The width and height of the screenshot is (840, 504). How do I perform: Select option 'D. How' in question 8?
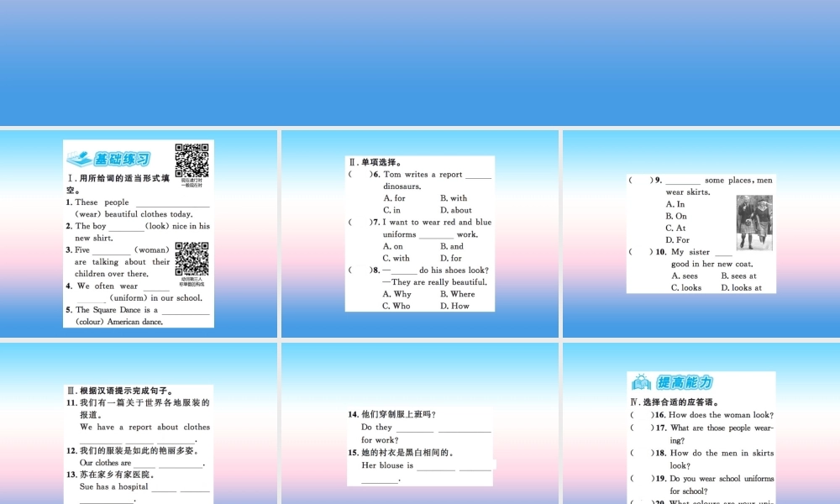click(x=454, y=306)
